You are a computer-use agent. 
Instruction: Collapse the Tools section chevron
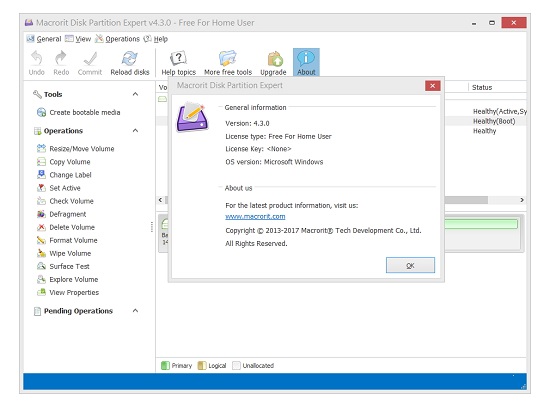click(135, 94)
